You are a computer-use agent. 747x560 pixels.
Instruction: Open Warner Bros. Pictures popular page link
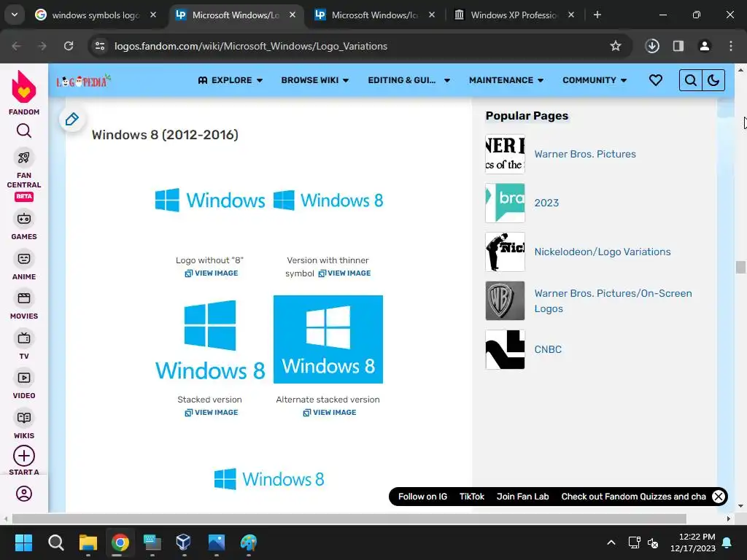pyautogui.click(x=585, y=154)
